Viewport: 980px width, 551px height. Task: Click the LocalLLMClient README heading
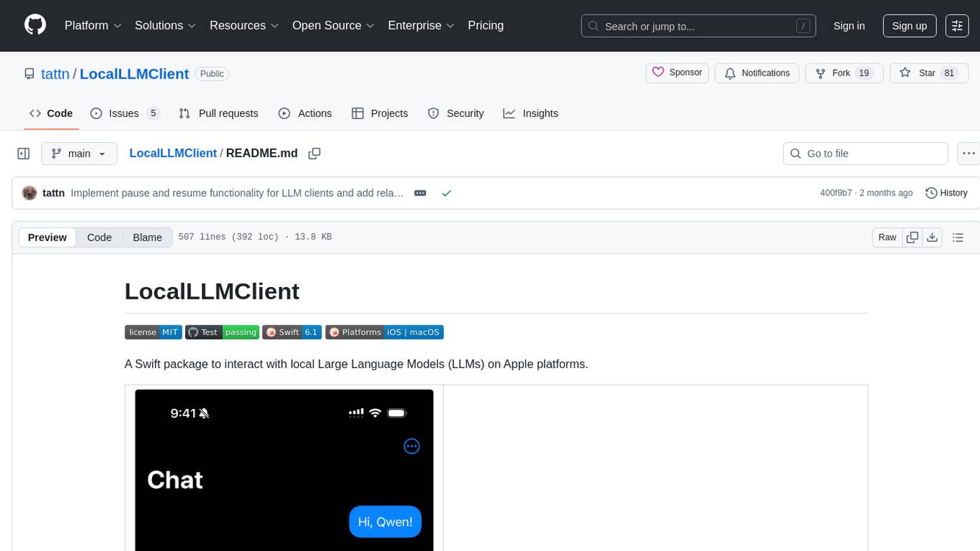[212, 291]
